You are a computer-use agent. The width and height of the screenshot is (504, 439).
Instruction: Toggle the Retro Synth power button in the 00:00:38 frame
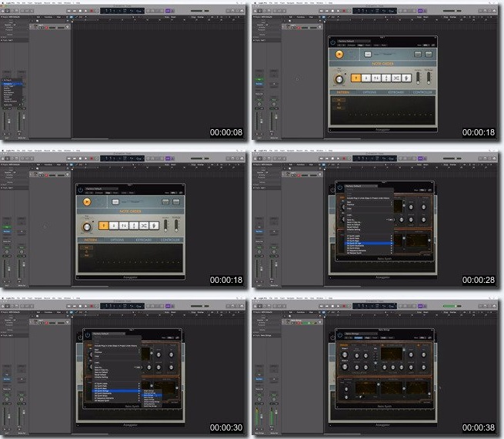(340, 335)
